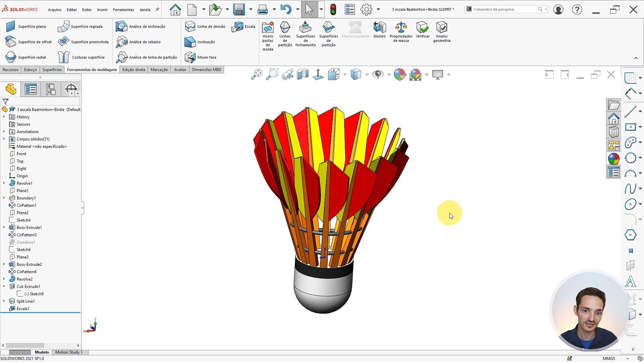Open Options gear icon
This screenshot has height=362, width=644.
click(366, 9)
